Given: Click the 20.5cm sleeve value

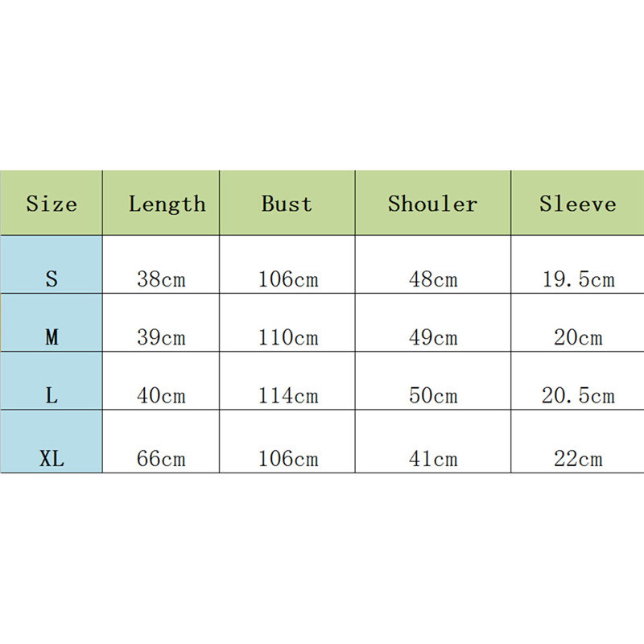Looking at the screenshot, I should pyautogui.click(x=578, y=395).
